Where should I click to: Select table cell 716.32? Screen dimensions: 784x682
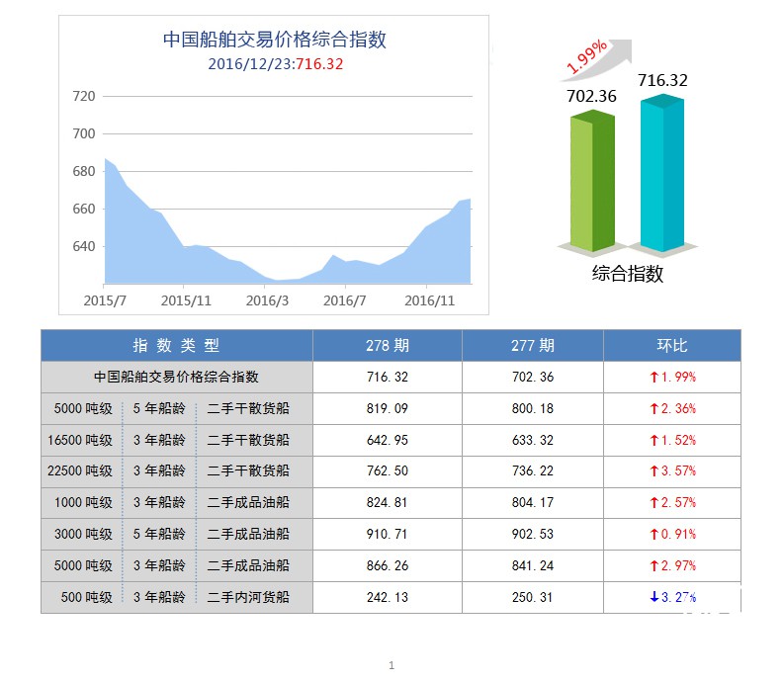[x=387, y=377]
